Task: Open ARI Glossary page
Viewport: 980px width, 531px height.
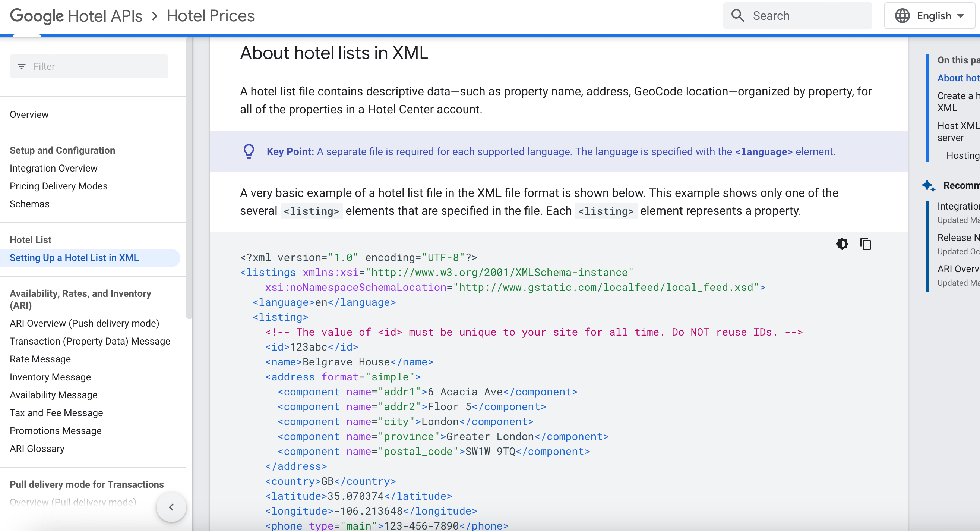Action: click(x=37, y=448)
